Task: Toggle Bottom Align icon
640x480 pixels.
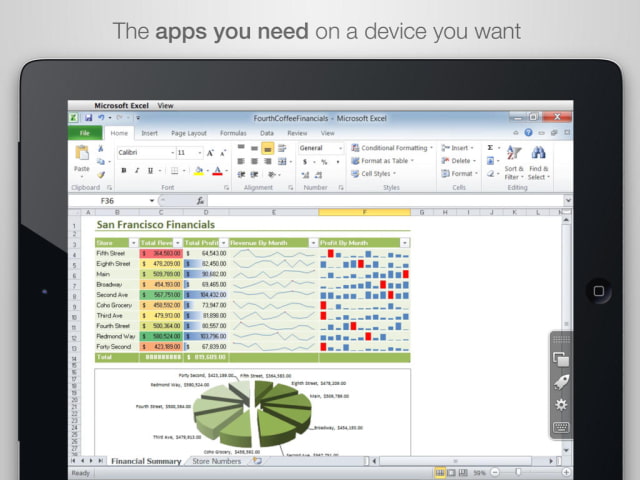Action: (267, 148)
